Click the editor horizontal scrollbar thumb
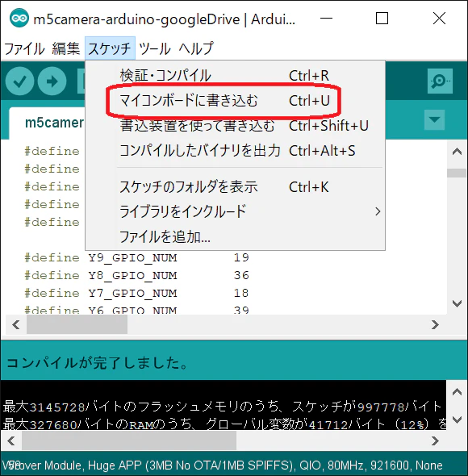 point(77,325)
